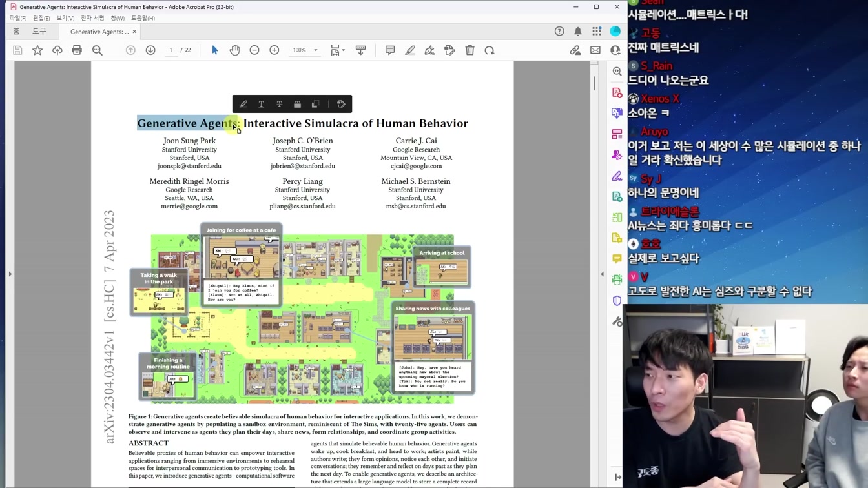This screenshot has height=488, width=868.
Task: Open Export PDF tool in right pane
Action: [x=617, y=113]
